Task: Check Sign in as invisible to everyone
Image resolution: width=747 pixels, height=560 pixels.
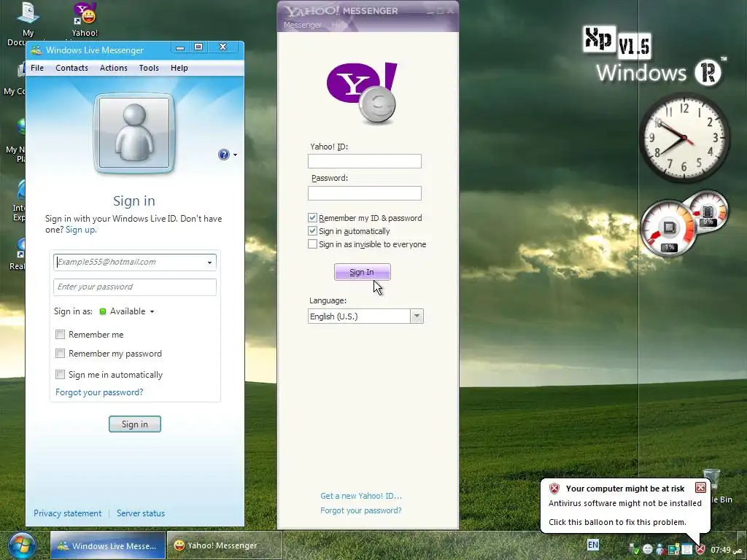Action: 312,244
